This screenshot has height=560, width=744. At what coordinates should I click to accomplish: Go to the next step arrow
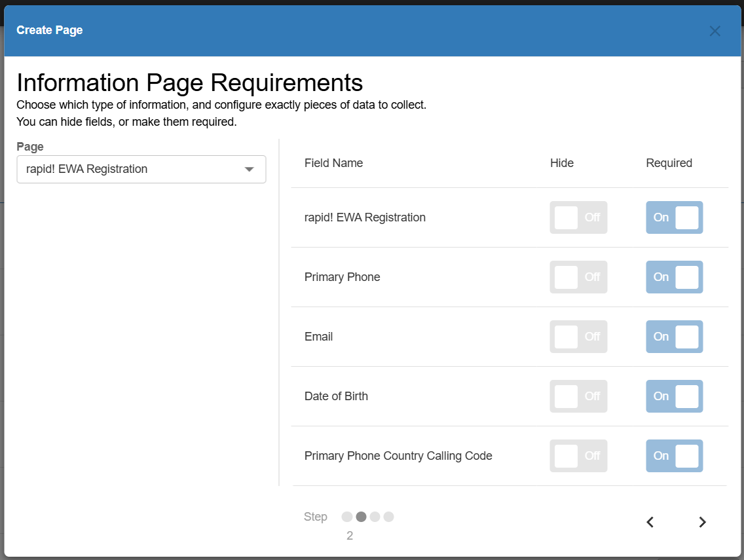click(x=702, y=522)
